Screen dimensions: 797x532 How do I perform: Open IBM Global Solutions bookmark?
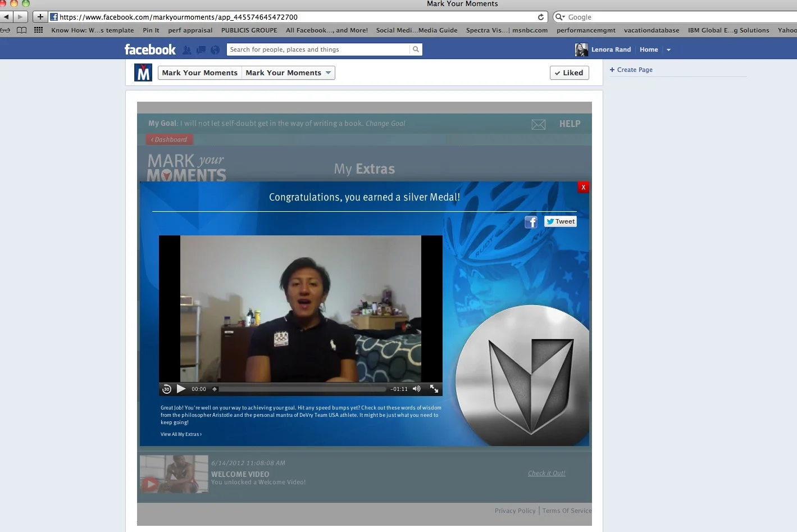coord(728,30)
